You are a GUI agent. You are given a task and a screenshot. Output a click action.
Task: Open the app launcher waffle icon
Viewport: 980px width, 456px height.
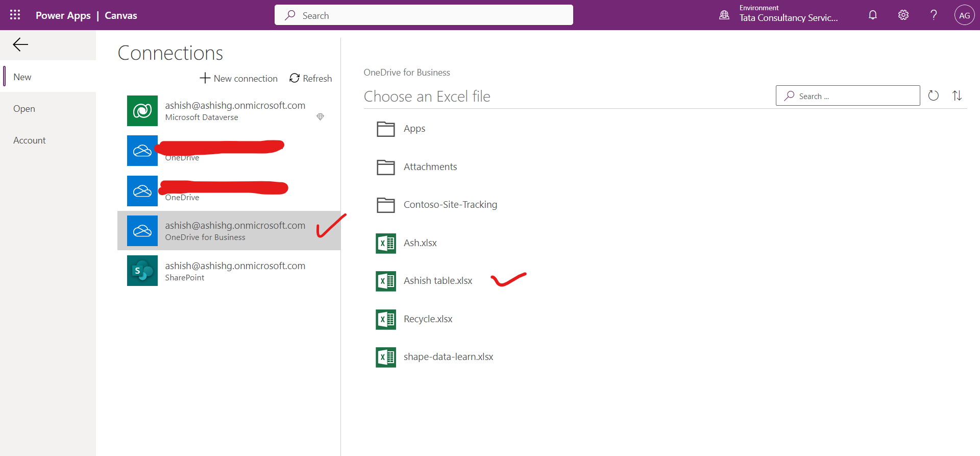[15, 15]
